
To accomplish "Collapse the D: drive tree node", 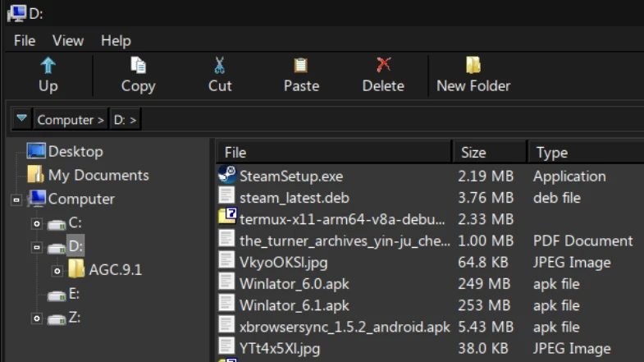I will tap(35, 246).
